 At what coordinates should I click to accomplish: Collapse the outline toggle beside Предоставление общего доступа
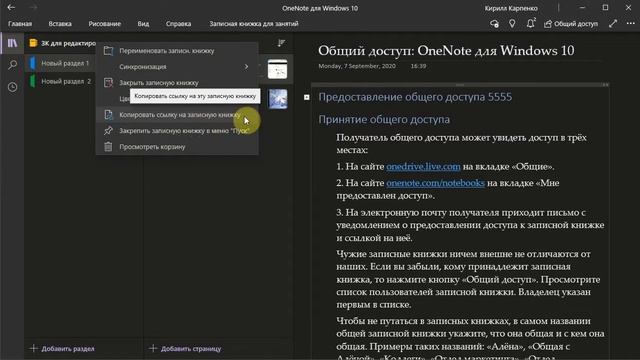click(x=307, y=97)
